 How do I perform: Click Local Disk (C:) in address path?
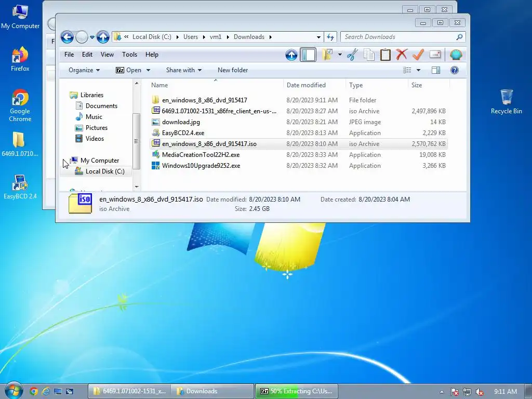point(152,37)
